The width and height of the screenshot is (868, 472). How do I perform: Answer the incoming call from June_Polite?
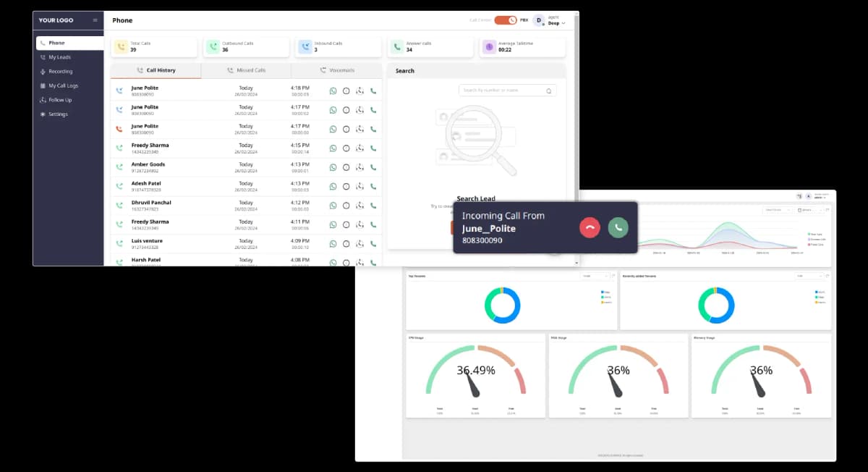(x=618, y=227)
